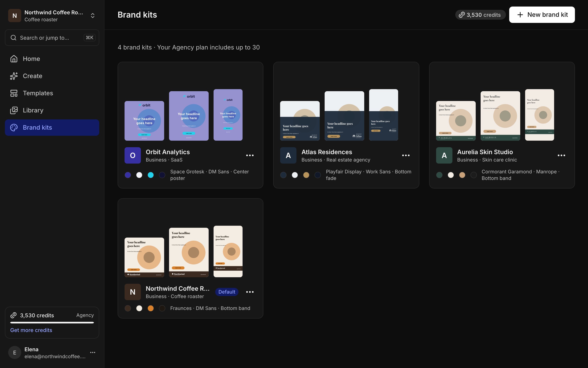Open Aurelia's middle portrait preview thumbnail

[500, 116]
